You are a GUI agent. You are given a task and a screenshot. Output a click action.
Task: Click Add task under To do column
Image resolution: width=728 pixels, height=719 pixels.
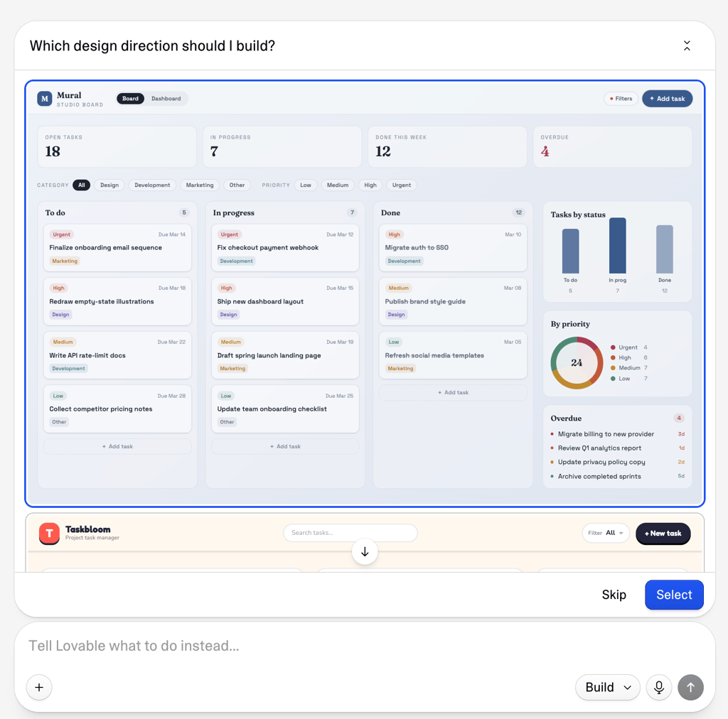tap(117, 446)
